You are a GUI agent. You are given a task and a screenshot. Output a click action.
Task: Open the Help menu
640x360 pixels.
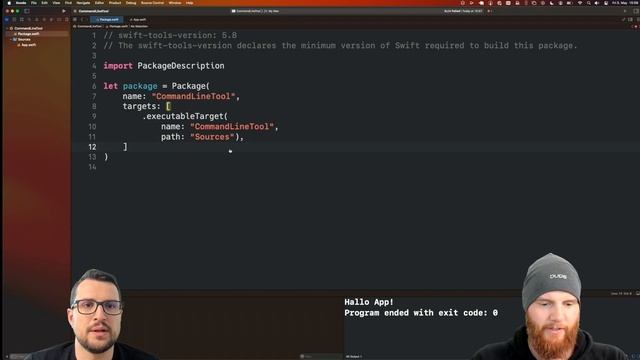[189, 3]
